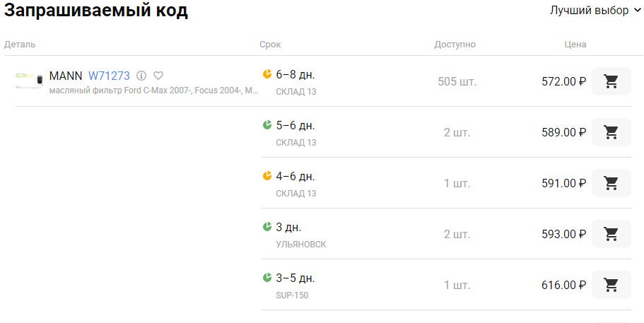Click the green delivery icon for 3–5 дн.

click(x=267, y=278)
